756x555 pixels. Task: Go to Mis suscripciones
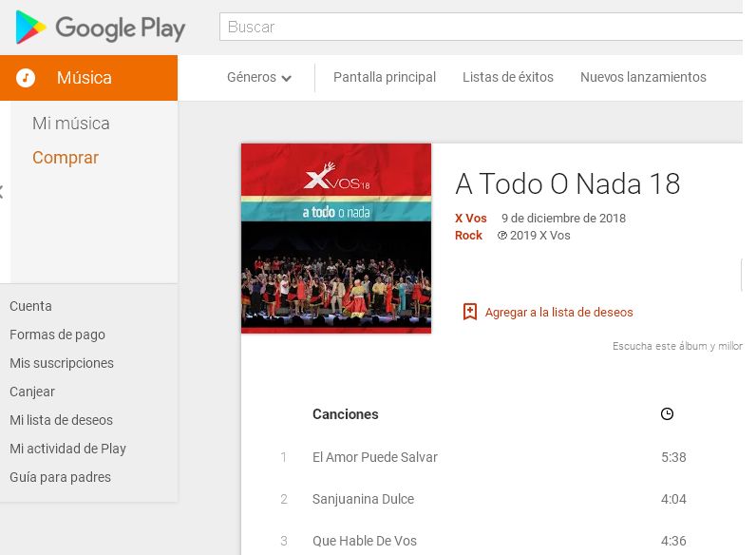point(62,363)
